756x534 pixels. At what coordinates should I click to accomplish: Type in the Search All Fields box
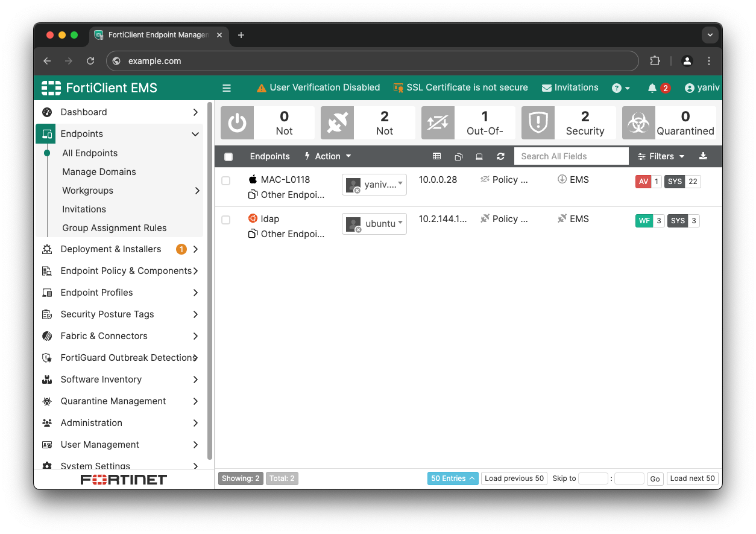click(570, 156)
